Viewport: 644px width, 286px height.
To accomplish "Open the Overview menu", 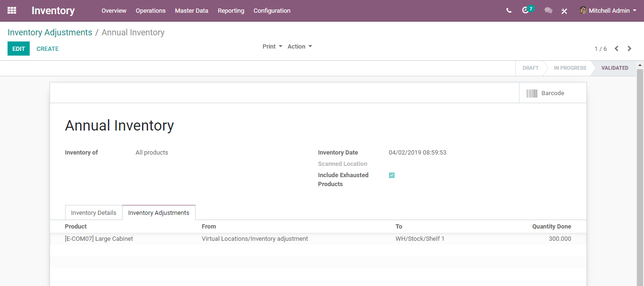I will pos(114,10).
